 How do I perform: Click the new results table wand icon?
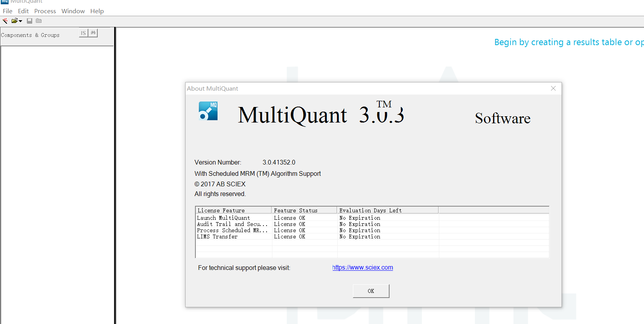(5, 21)
